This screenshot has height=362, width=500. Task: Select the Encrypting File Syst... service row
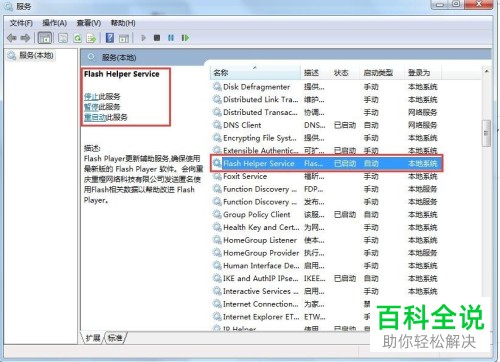pos(325,138)
